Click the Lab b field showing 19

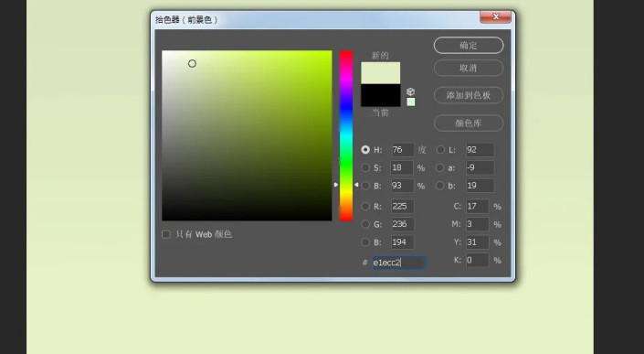pyautogui.click(x=480, y=186)
